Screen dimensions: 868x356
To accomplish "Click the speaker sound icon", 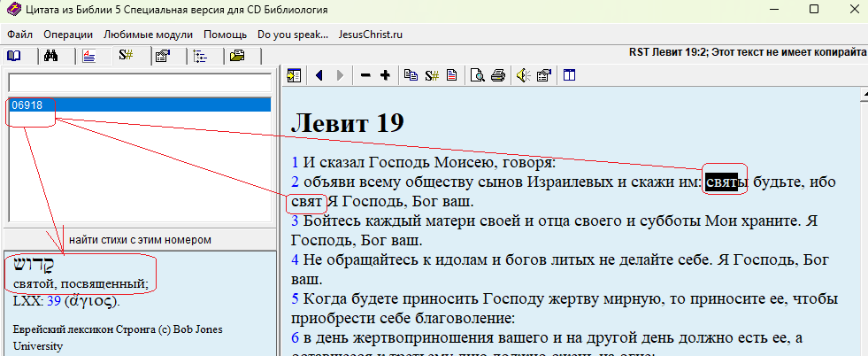I will pyautogui.click(x=524, y=75).
